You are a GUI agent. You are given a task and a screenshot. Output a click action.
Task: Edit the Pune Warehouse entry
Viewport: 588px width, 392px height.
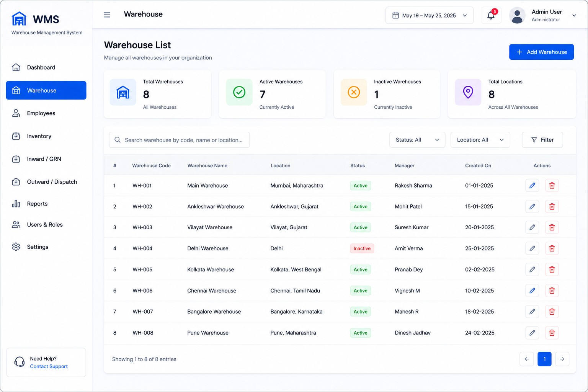[x=532, y=333]
